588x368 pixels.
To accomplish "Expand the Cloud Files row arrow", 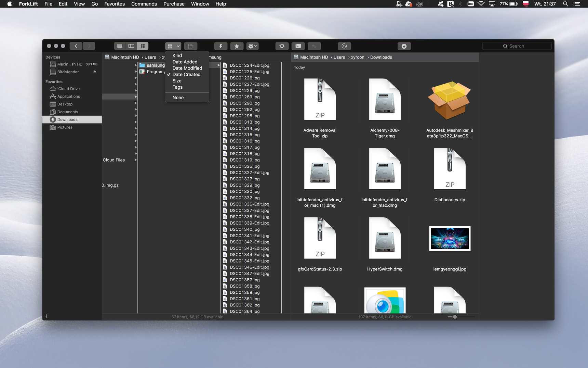I will [x=136, y=160].
